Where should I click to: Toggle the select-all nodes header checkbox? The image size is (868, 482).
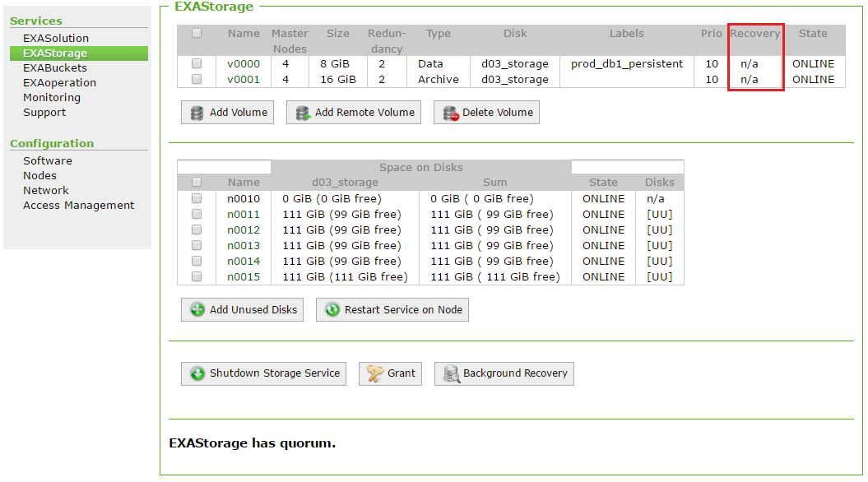[x=197, y=182]
